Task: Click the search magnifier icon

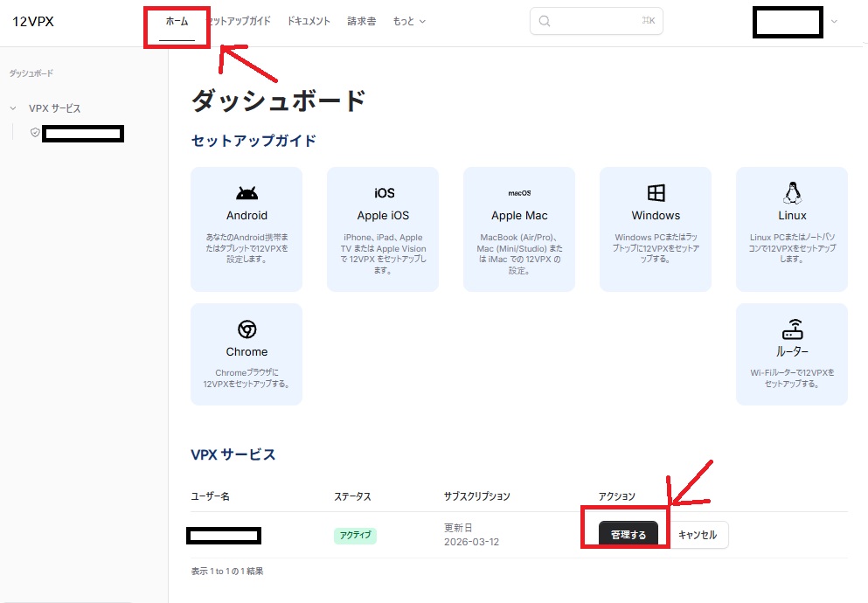Action: (545, 22)
